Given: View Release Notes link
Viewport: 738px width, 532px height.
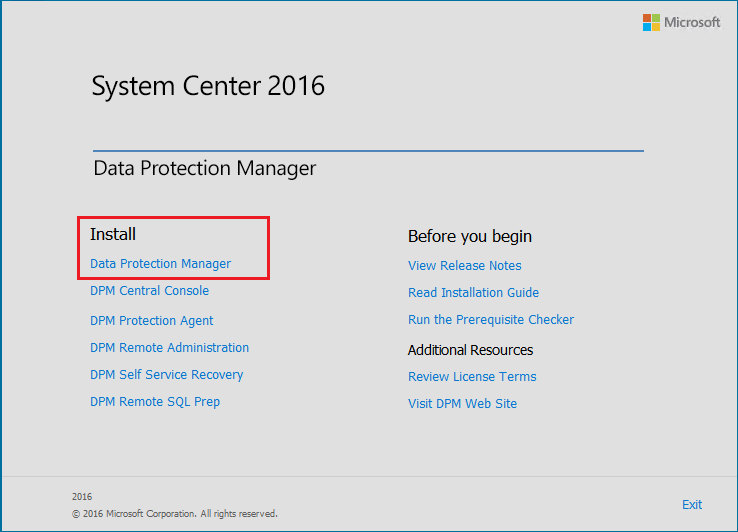Looking at the screenshot, I should [465, 266].
